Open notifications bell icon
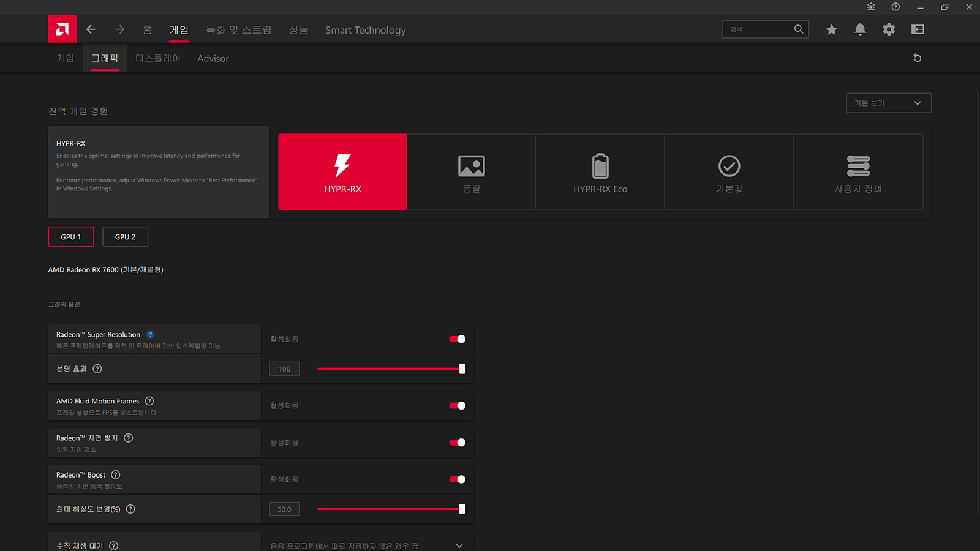The height and width of the screenshot is (551, 980). tap(860, 29)
